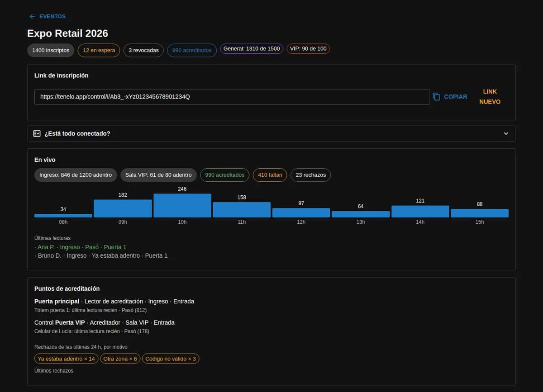Click the Celular de Lucía status line
The image size is (543, 392).
click(x=92, y=331)
